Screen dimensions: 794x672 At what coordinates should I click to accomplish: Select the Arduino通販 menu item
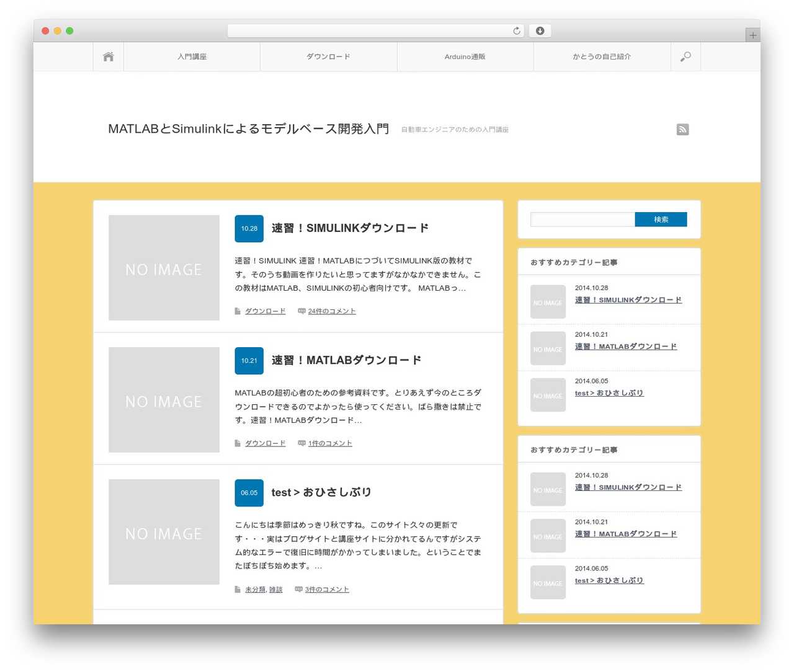pos(465,56)
